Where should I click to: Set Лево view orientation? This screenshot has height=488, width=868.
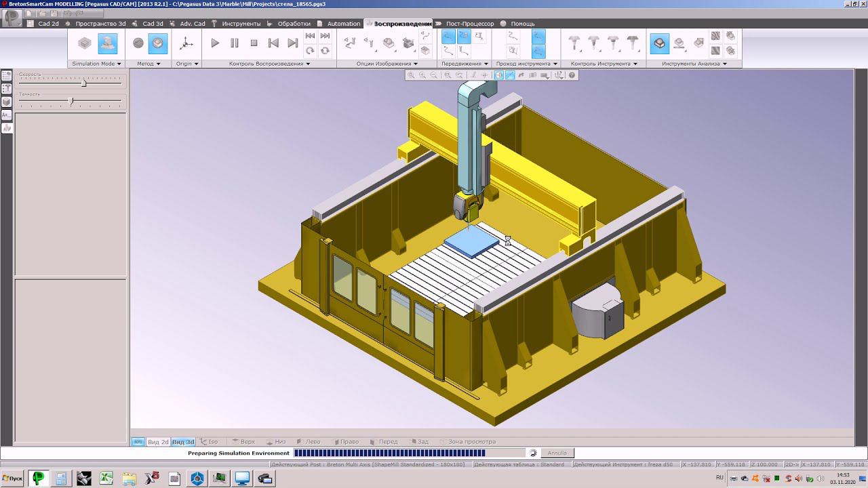click(309, 442)
